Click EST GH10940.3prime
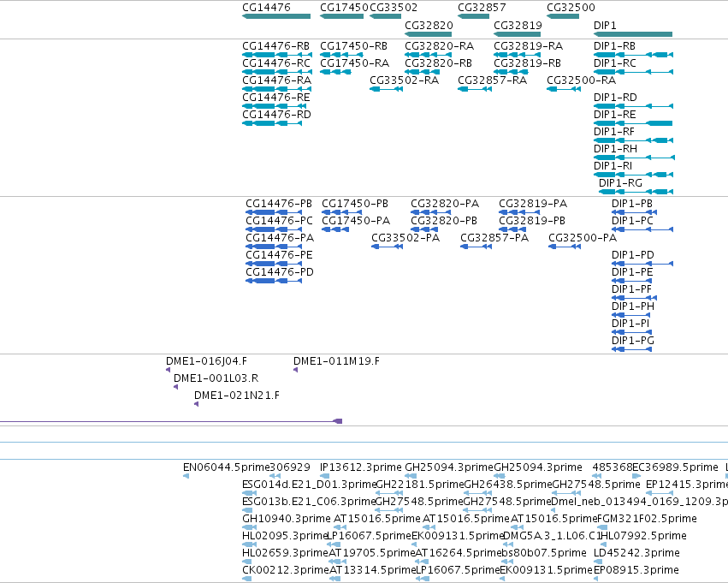728x583 pixels. click(249, 527)
